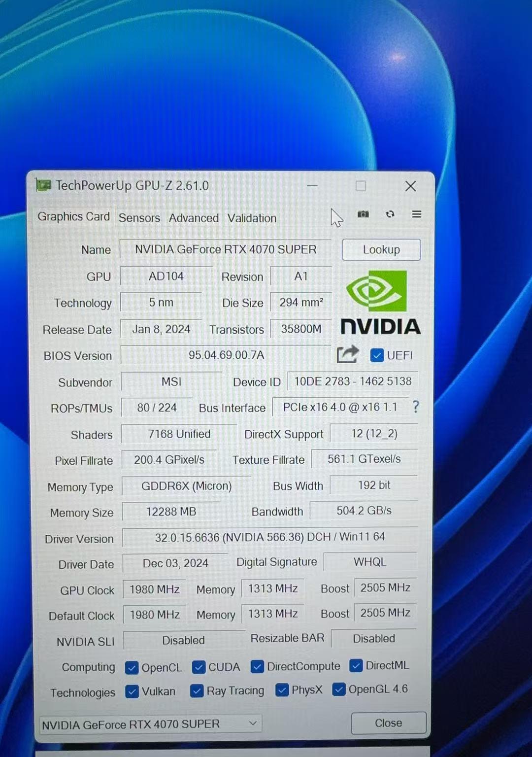This screenshot has height=757, width=532.
Task: Disable OpenCL computing support
Action: [132, 667]
